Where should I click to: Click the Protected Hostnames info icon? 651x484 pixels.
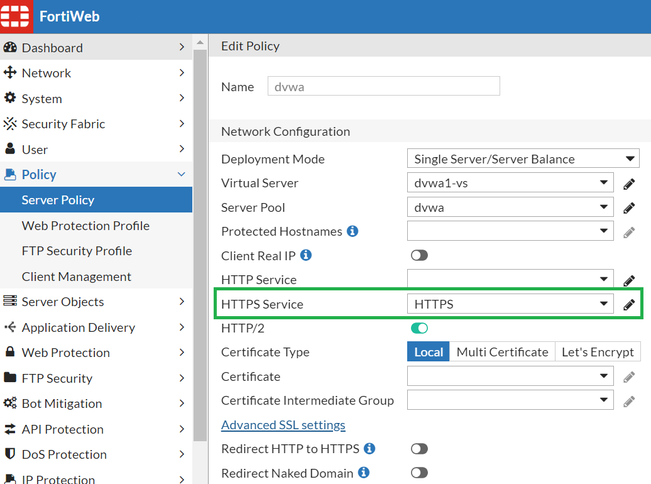352,232
